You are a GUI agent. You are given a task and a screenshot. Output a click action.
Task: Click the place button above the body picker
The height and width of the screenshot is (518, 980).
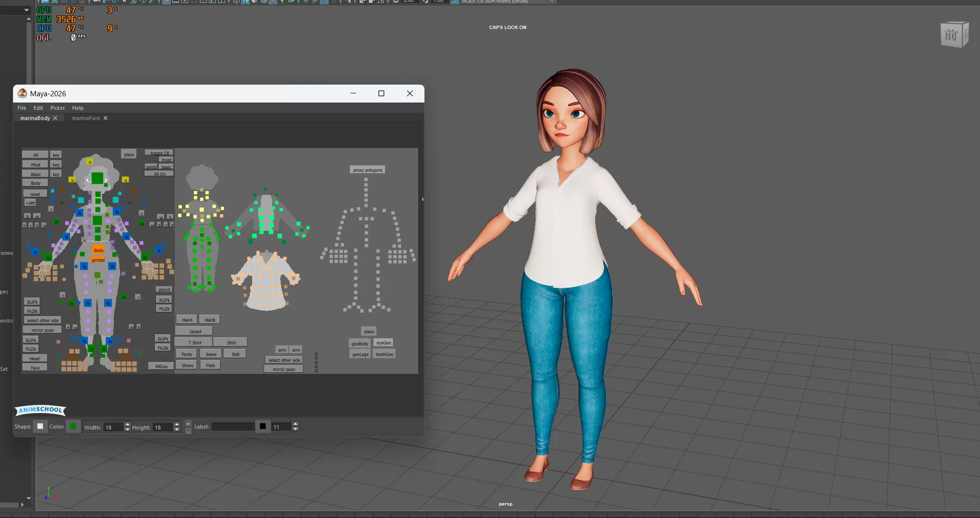(129, 154)
